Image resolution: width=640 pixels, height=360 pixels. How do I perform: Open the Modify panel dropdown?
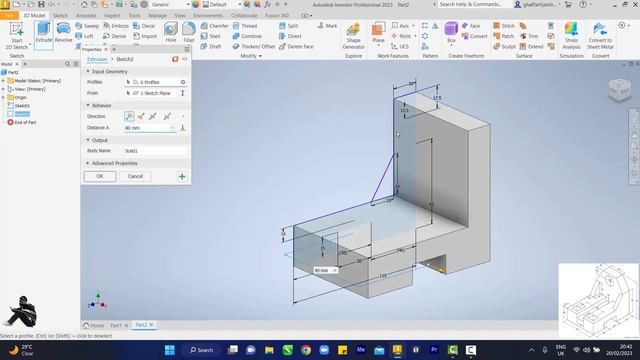point(251,56)
